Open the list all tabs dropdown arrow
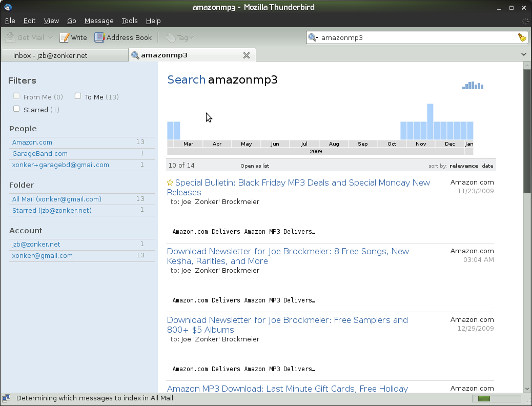Screen dimensions: 532x406 (523, 54)
